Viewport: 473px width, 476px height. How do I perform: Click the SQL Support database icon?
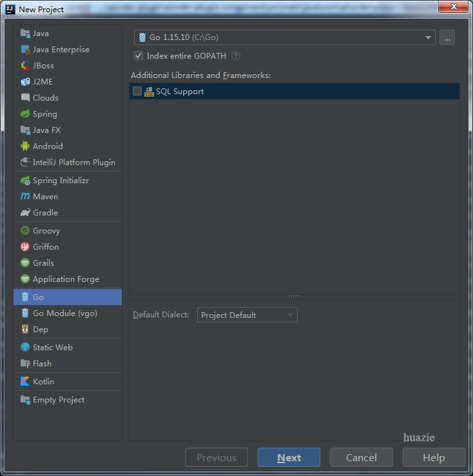point(149,92)
